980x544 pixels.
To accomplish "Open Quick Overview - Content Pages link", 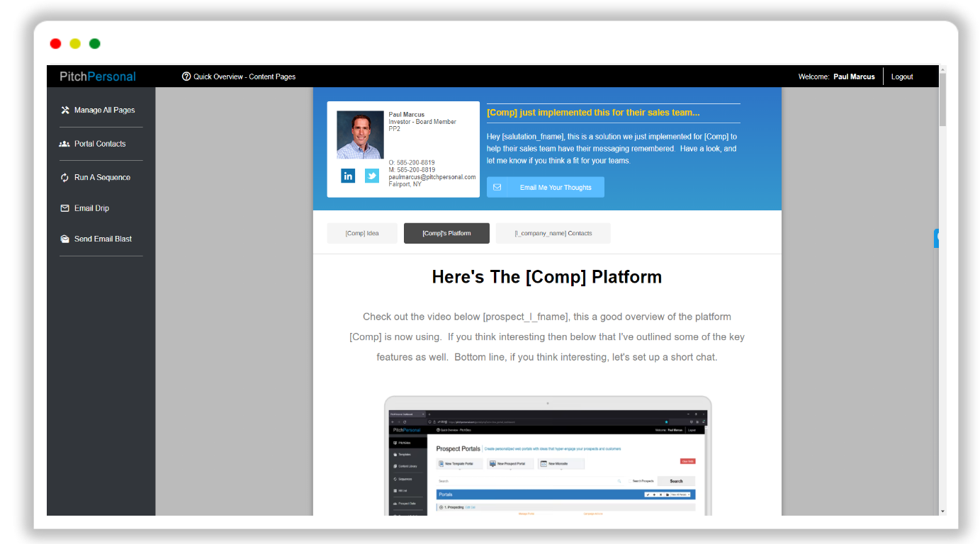I will 244,76.
